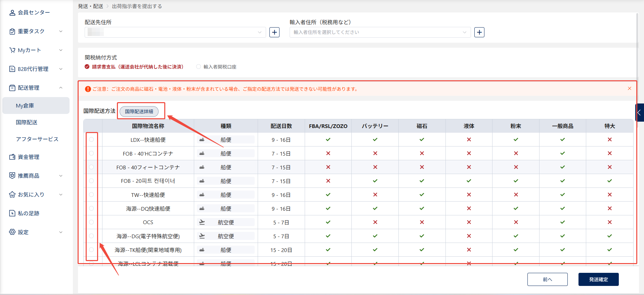The image size is (644, 295).
Task: Click the FBA checkmark in LDX--快速船便 row
Action: pos(328,139)
